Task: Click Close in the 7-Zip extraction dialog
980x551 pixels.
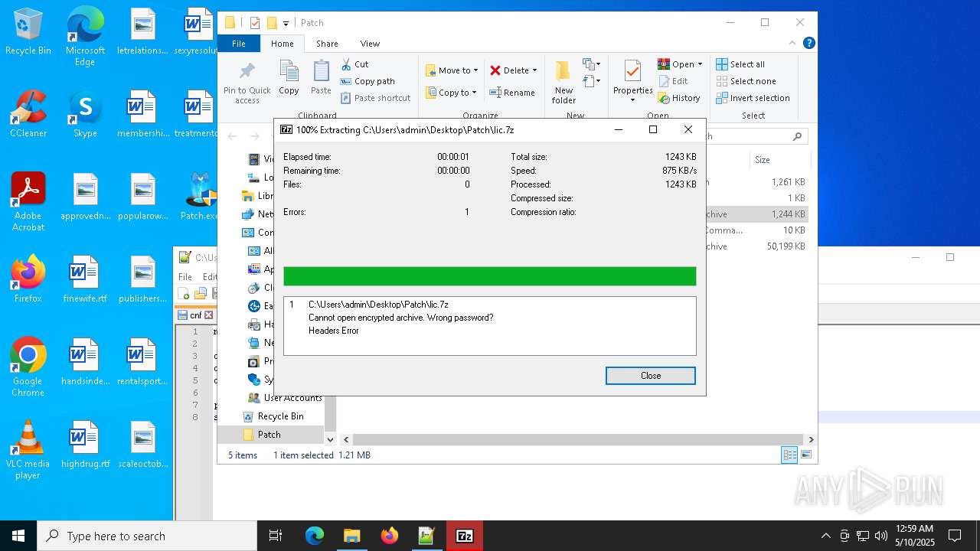Action: coord(650,375)
